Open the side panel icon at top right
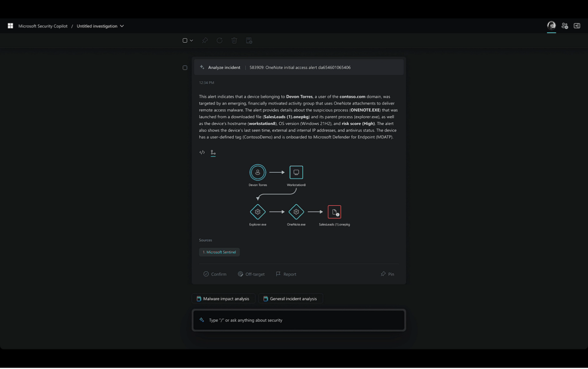 click(577, 26)
